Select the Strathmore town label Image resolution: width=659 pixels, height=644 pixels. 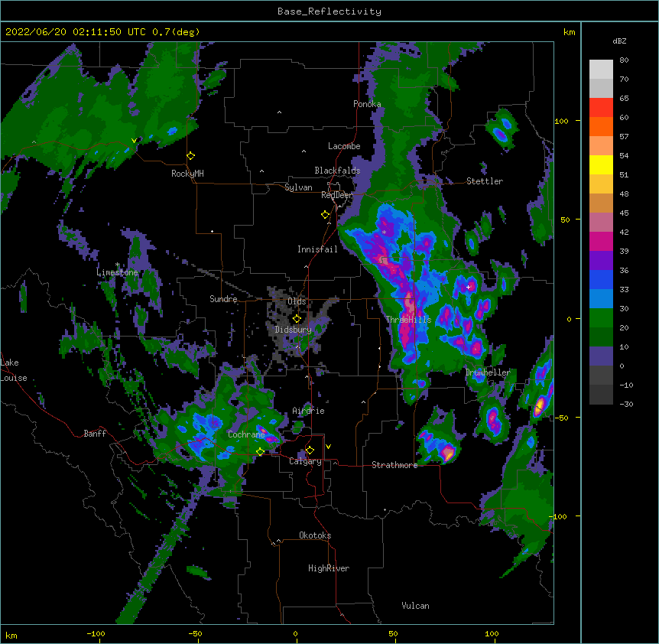tap(394, 465)
